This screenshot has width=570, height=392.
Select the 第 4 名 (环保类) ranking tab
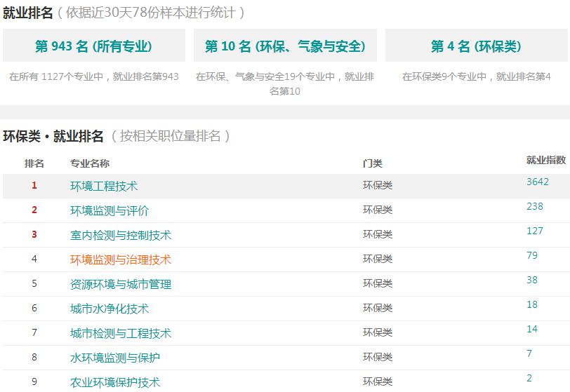[476, 46]
